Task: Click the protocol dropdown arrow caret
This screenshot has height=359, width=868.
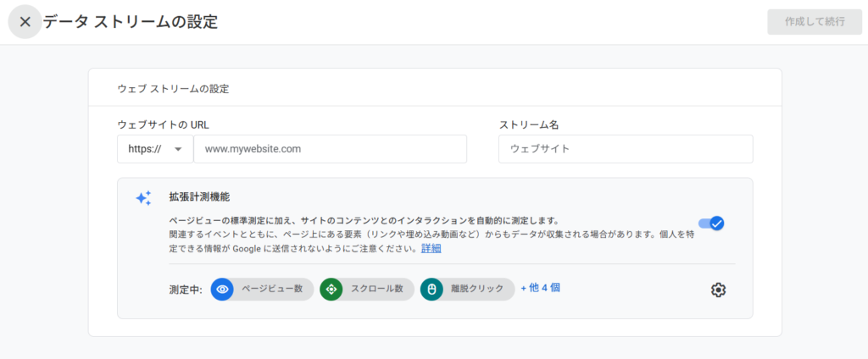Action: 178,149
